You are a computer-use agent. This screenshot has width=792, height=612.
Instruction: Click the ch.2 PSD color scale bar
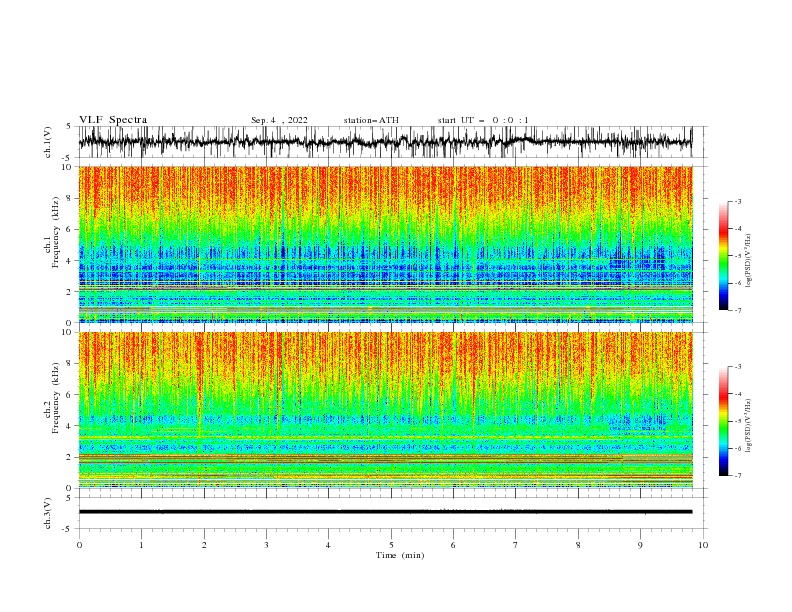(723, 421)
